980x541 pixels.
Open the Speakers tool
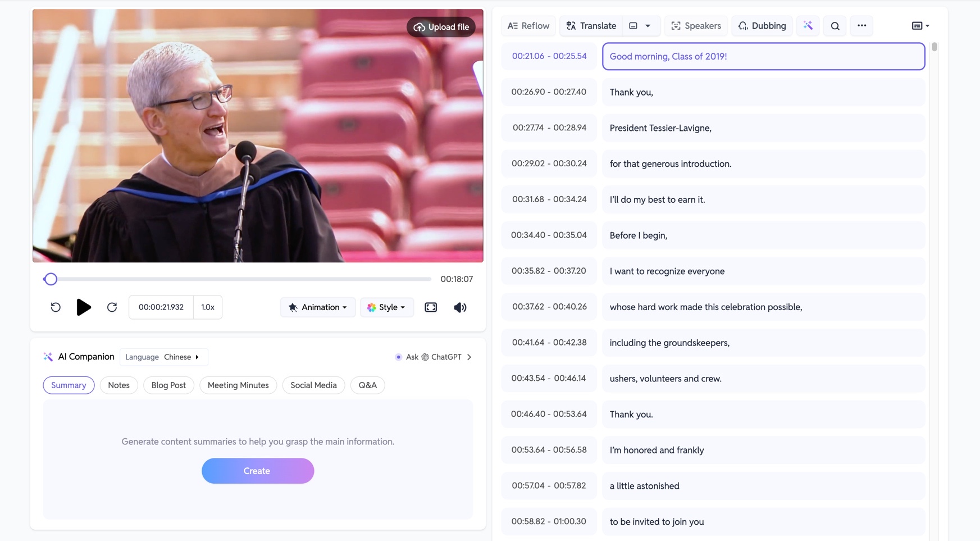(696, 26)
